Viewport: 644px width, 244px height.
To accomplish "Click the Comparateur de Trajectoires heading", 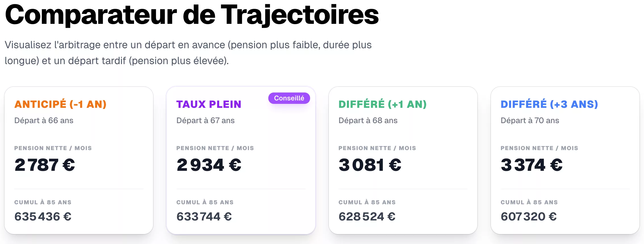I will [192, 15].
